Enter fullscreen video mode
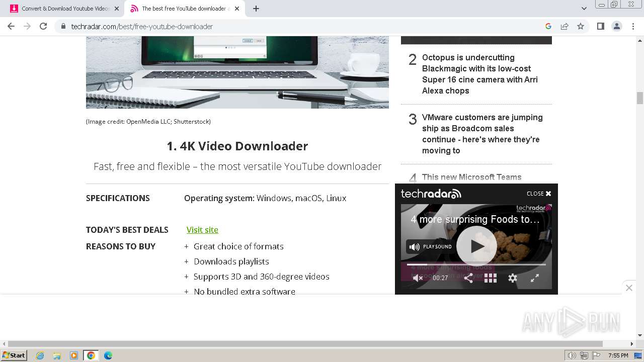Image resolution: width=644 pixels, height=362 pixels. (535, 278)
